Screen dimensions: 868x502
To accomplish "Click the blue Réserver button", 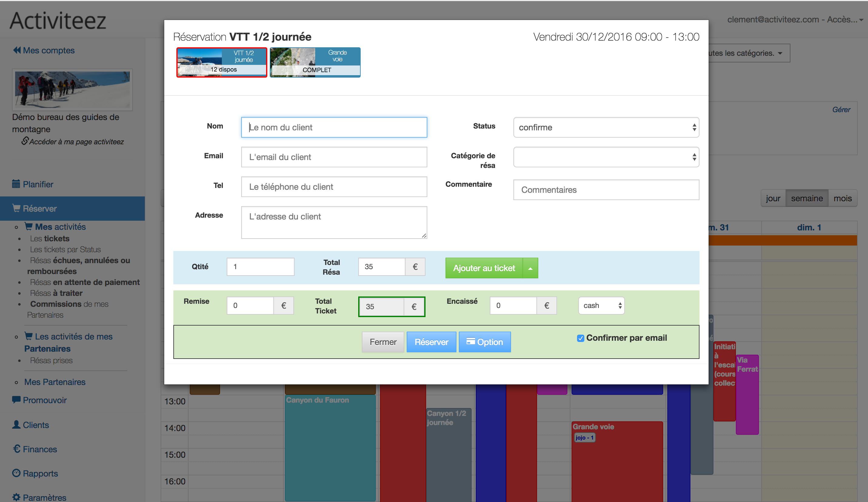I will (431, 342).
